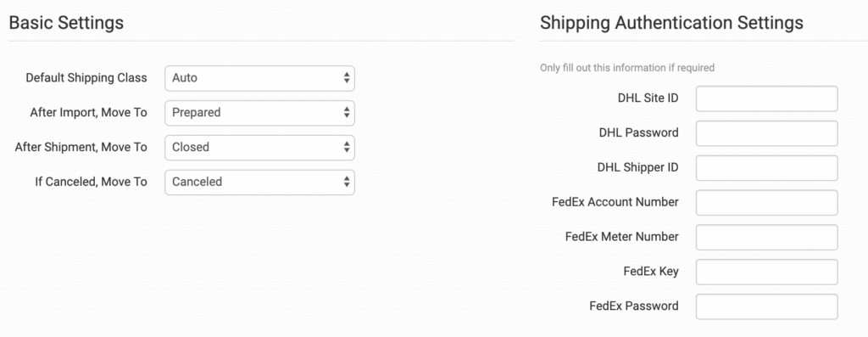Focus the DHL Shipper ID field
This screenshot has height=337, width=868.
pos(766,168)
